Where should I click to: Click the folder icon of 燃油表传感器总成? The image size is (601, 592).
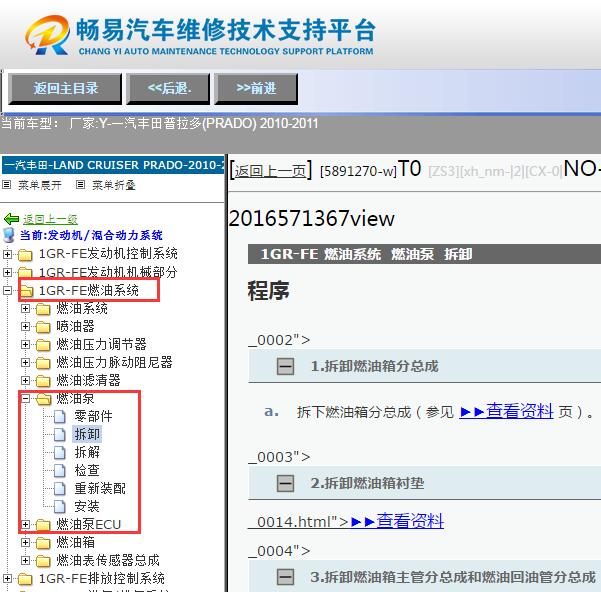point(43,561)
